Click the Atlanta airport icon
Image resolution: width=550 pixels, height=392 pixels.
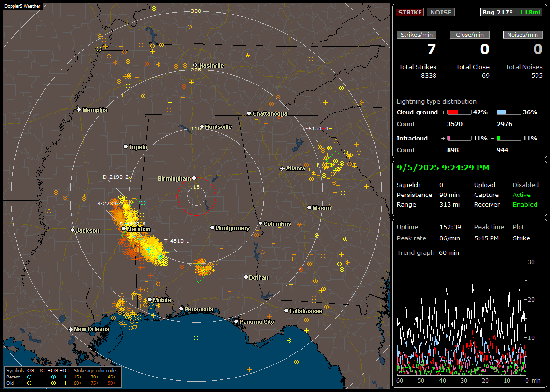[282, 168]
